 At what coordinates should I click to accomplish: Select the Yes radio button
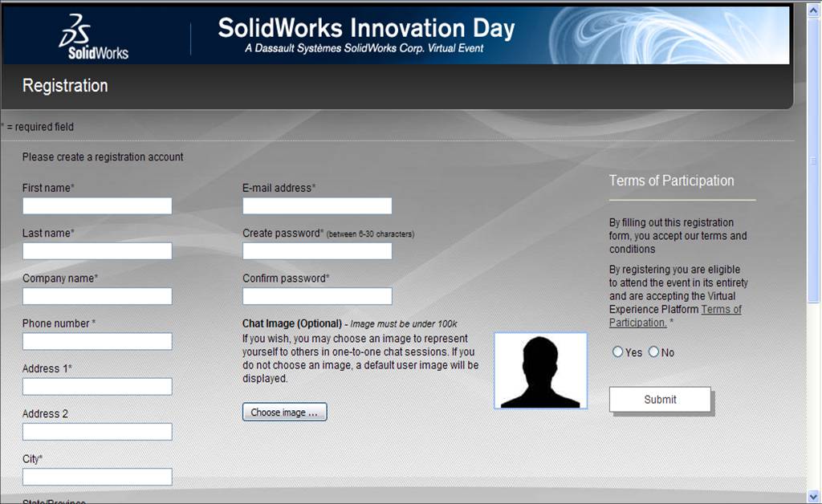617,352
